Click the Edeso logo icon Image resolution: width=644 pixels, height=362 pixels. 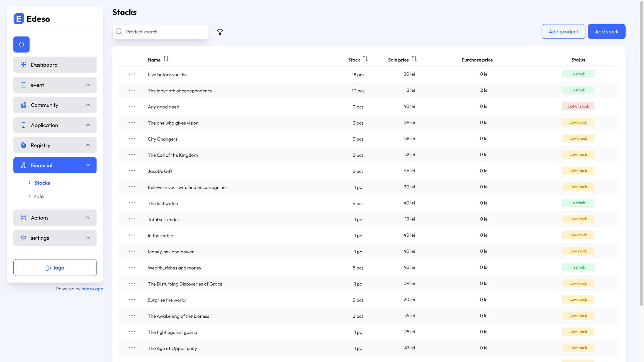[19, 19]
